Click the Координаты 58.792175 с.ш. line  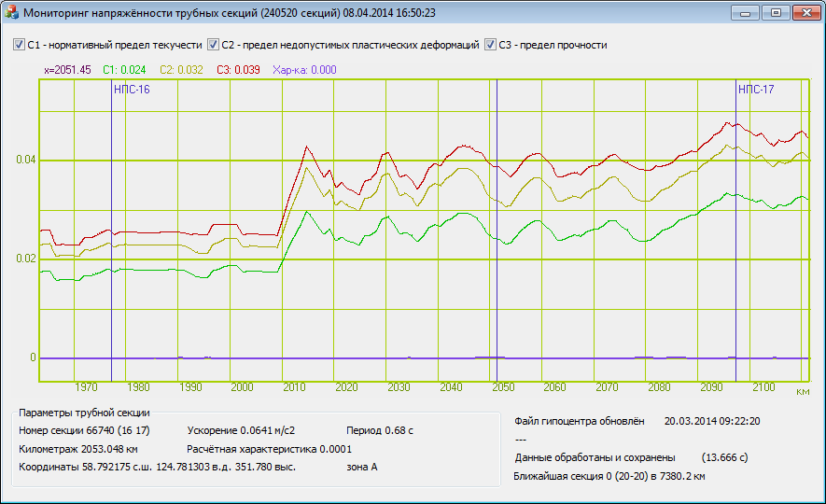[157, 468]
